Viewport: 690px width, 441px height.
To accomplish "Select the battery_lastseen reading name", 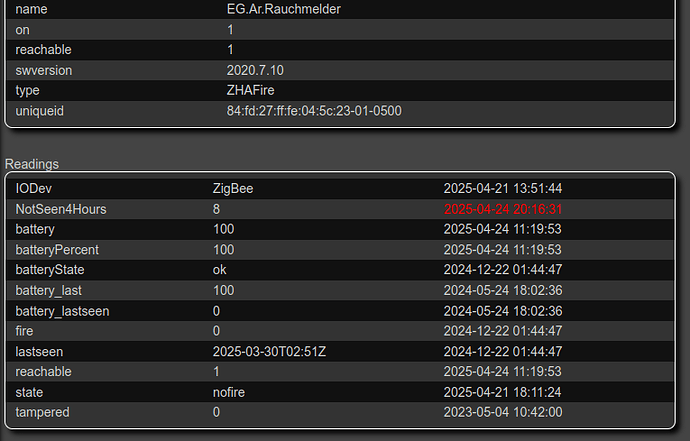I will click(62, 311).
